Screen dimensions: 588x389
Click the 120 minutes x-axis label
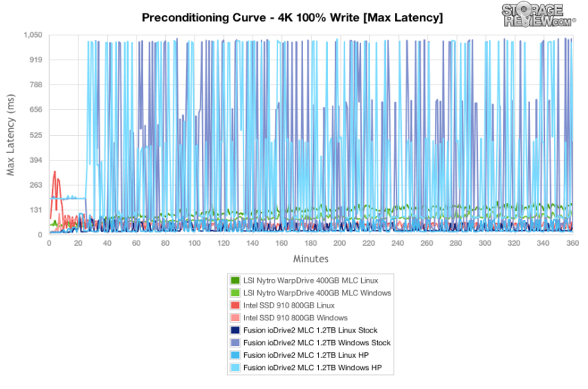pos(223,243)
